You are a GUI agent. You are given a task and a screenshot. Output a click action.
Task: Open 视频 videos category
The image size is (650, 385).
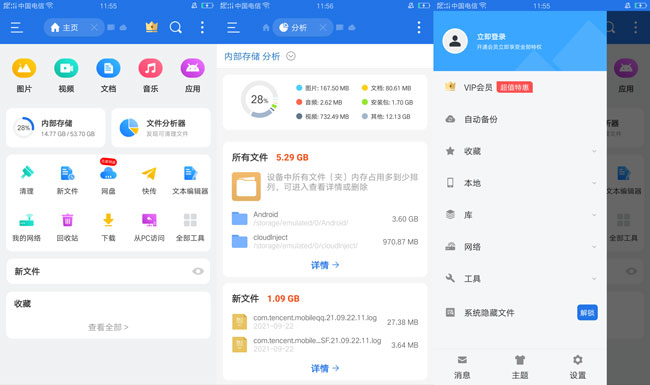tap(66, 76)
